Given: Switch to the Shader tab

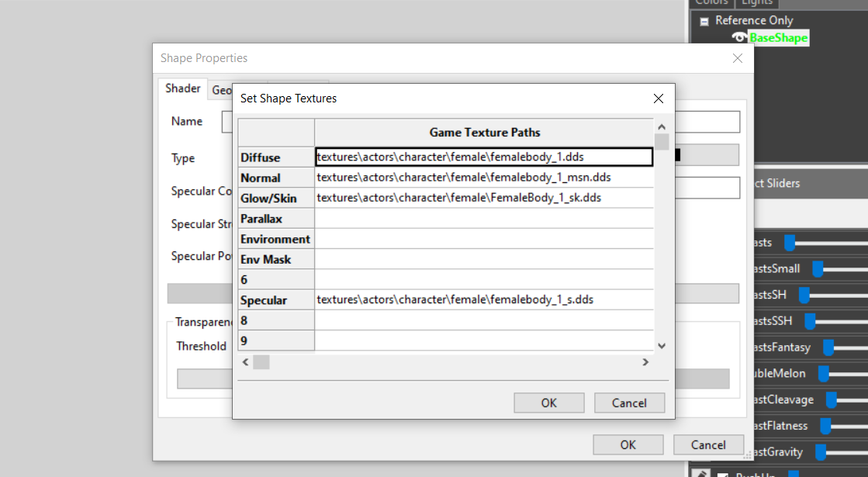Looking at the screenshot, I should [183, 88].
